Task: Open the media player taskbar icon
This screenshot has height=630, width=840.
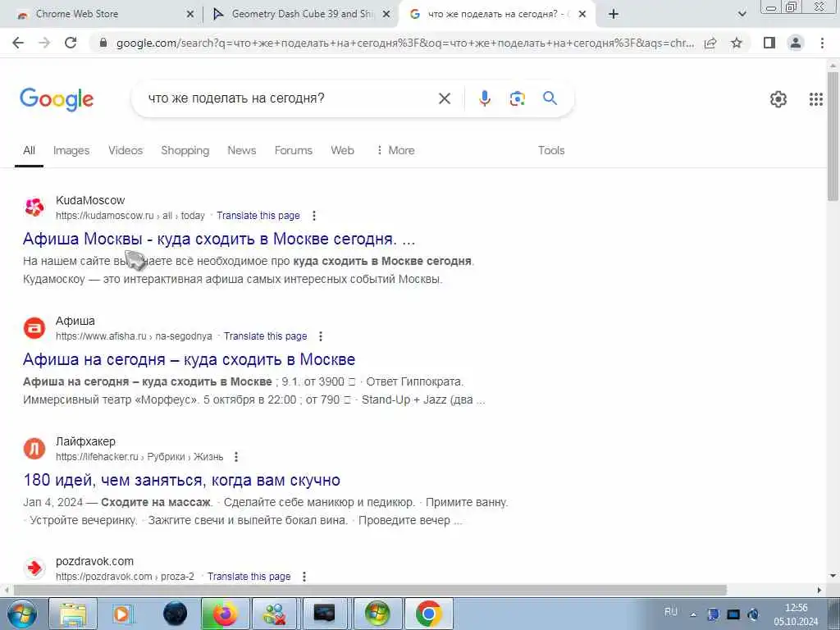Action: [x=122, y=614]
